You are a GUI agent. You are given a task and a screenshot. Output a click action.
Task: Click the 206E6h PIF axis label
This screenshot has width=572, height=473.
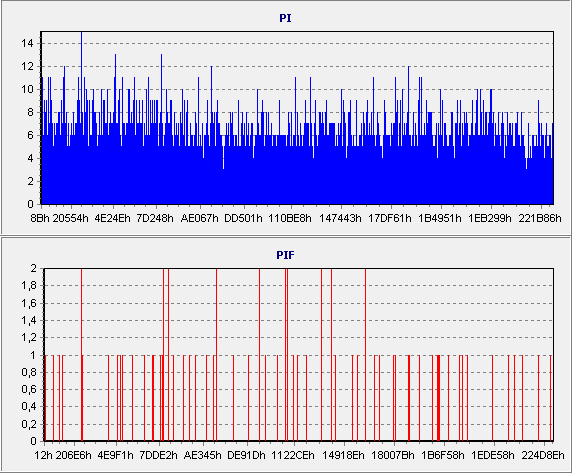(73, 455)
